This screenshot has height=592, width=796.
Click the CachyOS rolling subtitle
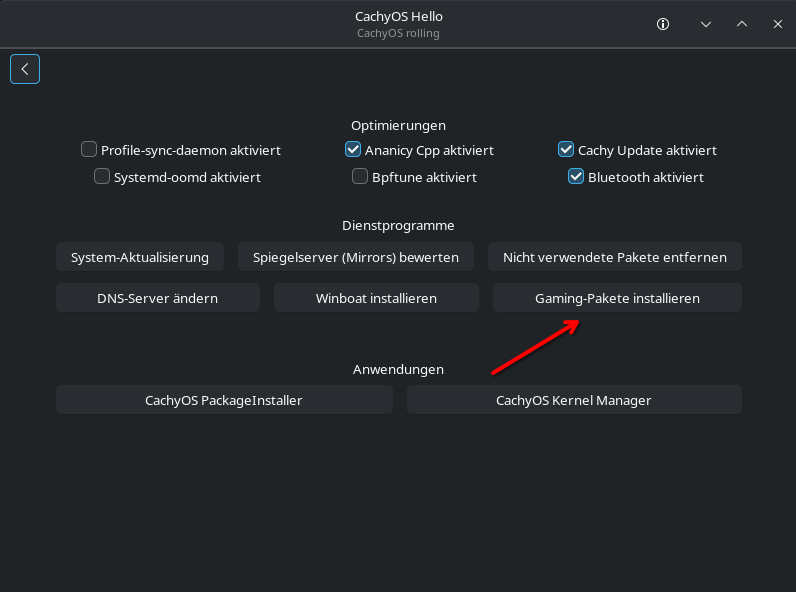click(399, 33)
